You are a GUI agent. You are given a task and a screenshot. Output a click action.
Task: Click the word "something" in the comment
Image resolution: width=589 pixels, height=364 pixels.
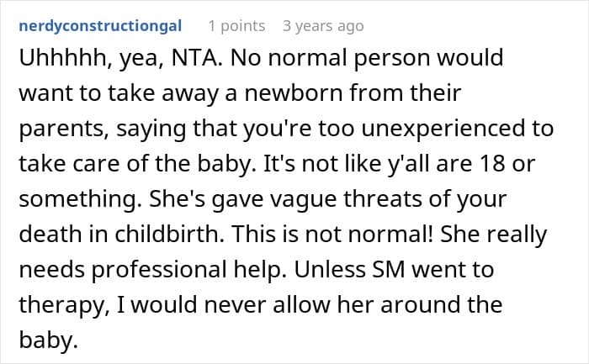(x=66, y=198)
